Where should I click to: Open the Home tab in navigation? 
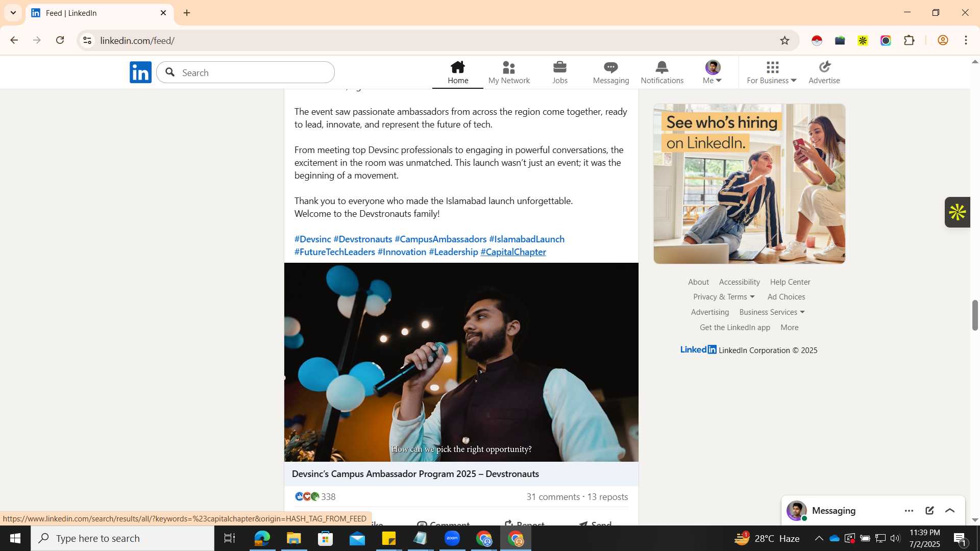point(458,72)
